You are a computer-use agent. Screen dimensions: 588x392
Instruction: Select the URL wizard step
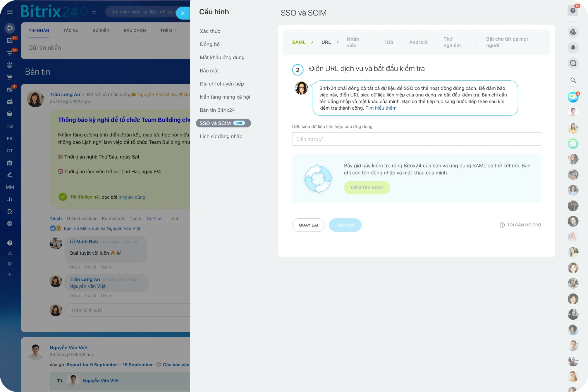point(326,42)
